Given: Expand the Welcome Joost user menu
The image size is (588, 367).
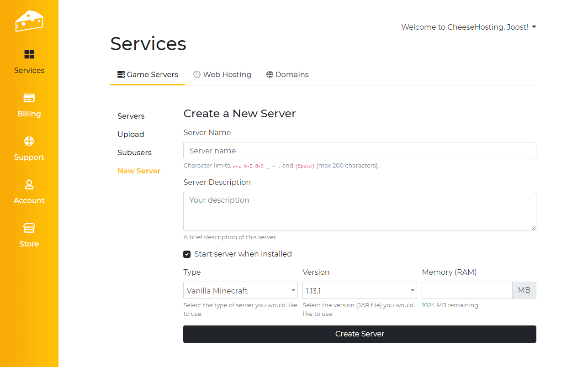Looking at the screenshot, I should pyautogui.click(x=468, y=27).
